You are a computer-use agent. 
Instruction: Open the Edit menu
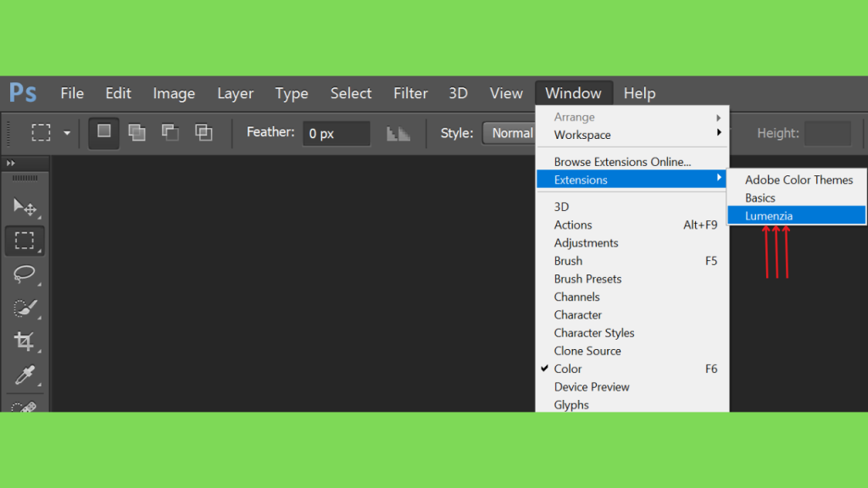coord(118,93)
